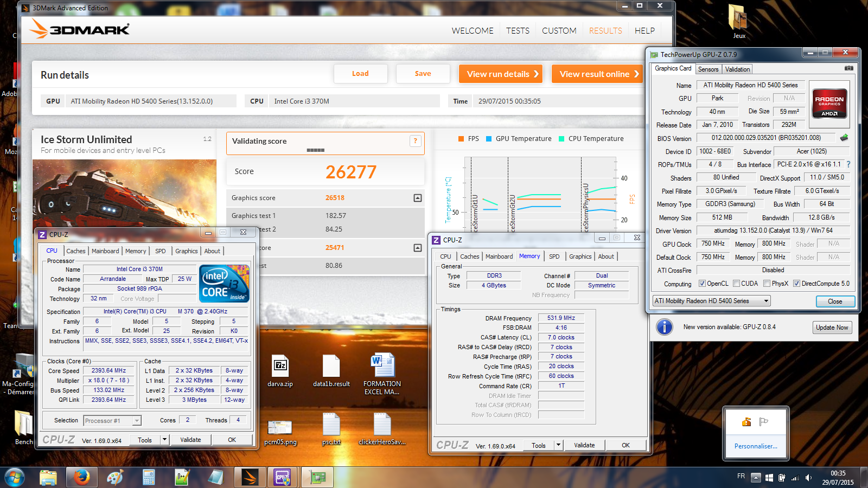This screenshot has width=868, height=488.
Task: Click the Radeon Graphics AMD logo in GPU-Z
Action: (829, 103)
